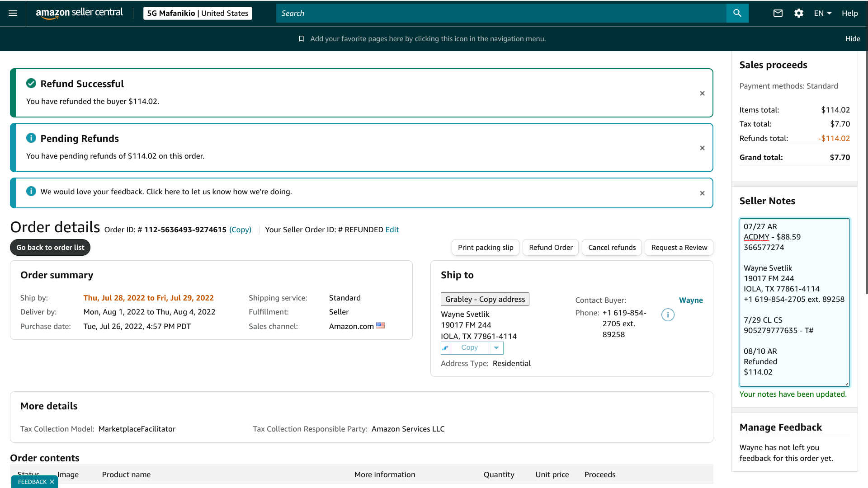This screenshot has width=868, height=488.
Task: Copy the order ID
Action: (x=240, y=230)
